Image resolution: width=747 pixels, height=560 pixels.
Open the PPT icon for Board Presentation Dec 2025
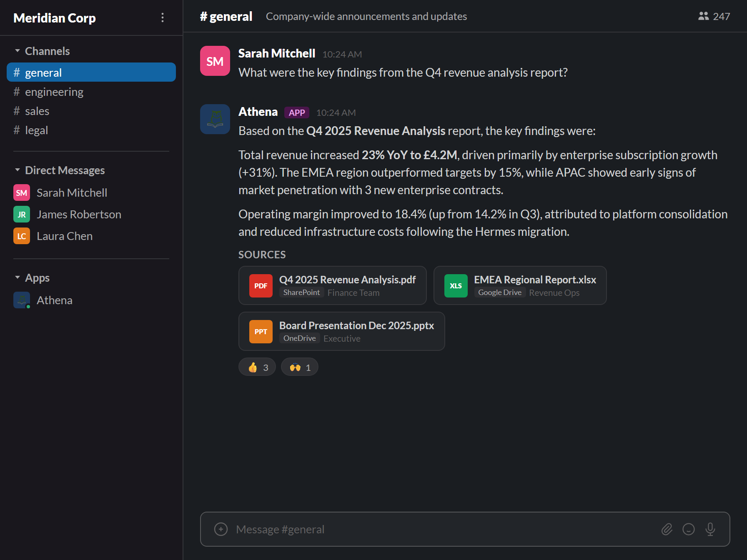(261, 331)
